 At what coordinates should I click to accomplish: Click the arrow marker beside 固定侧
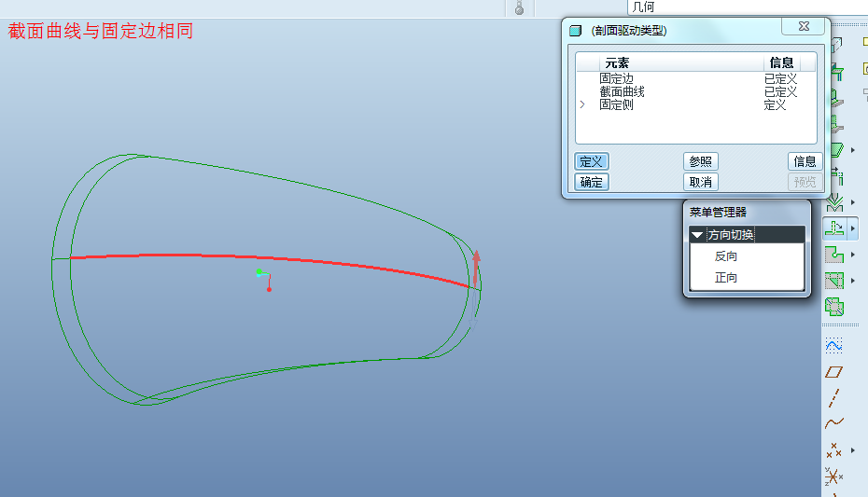tap(582, 104)
